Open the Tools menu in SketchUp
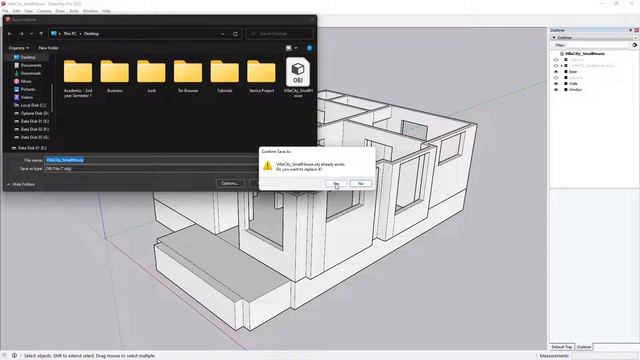 click(x=74, y=11)
